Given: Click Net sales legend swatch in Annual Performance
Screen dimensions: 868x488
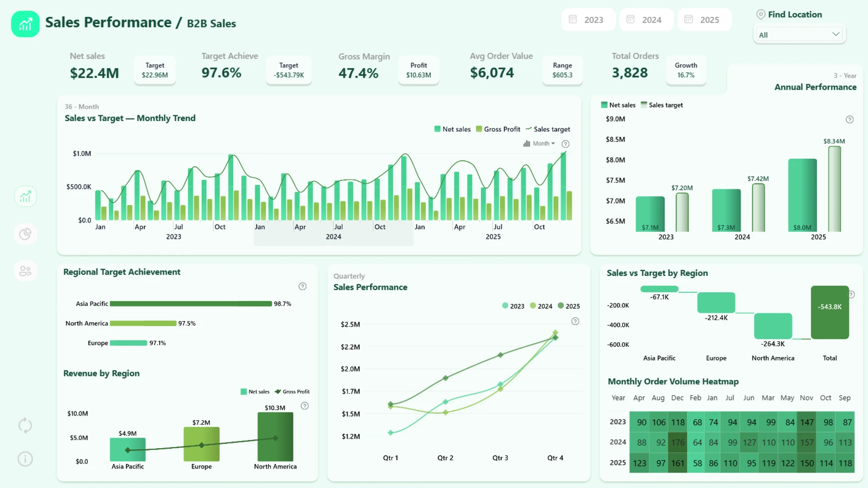Looking at the screenshot, I should click(x=604, y=105).
